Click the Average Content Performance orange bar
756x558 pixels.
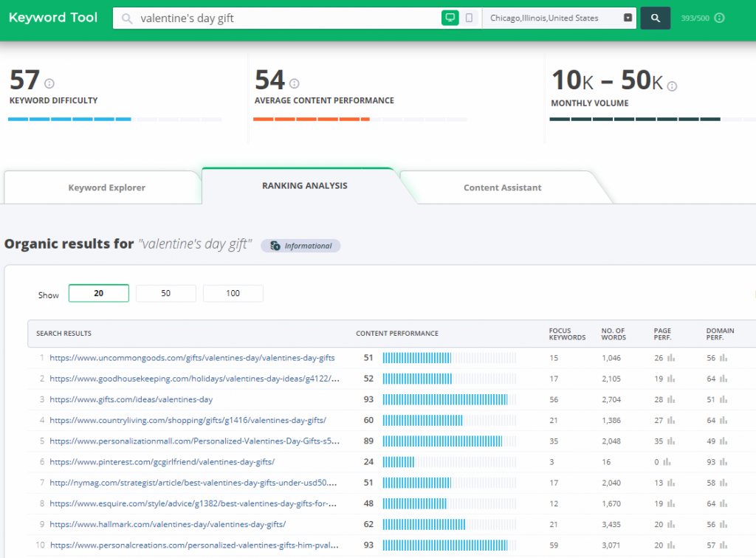click(360, 119)
